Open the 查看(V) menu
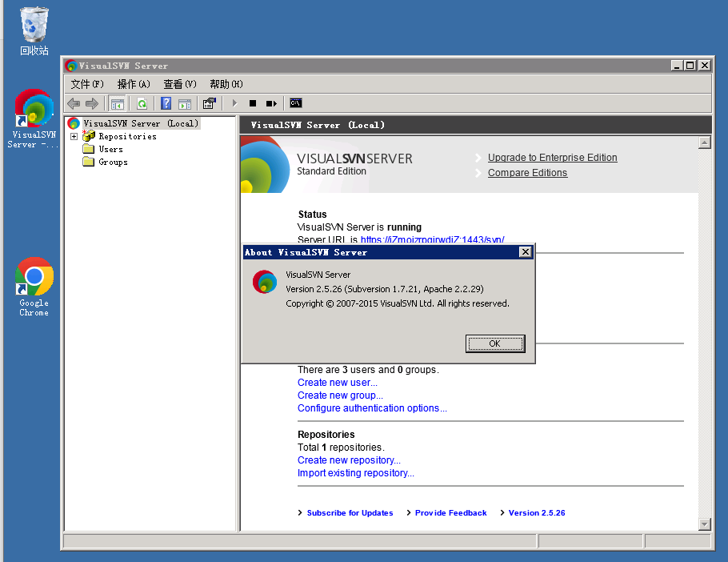 pos(180,84)
